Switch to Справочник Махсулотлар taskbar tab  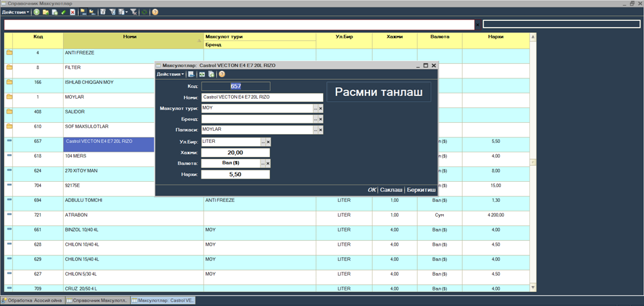click(97, 301)
